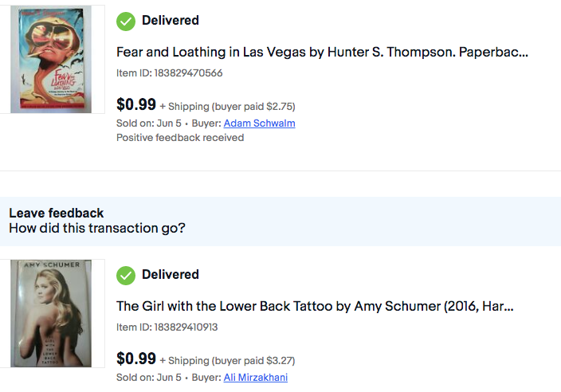Click the Leave feedback heading
Image resolution: width=561 pixels, height=392 pixels.
pos(56,214)
